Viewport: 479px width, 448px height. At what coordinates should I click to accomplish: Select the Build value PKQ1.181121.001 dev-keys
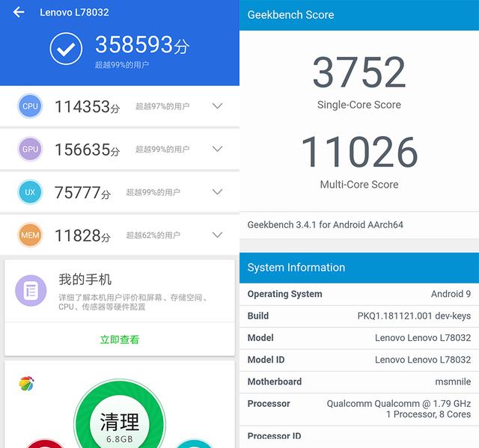(414, 316)
